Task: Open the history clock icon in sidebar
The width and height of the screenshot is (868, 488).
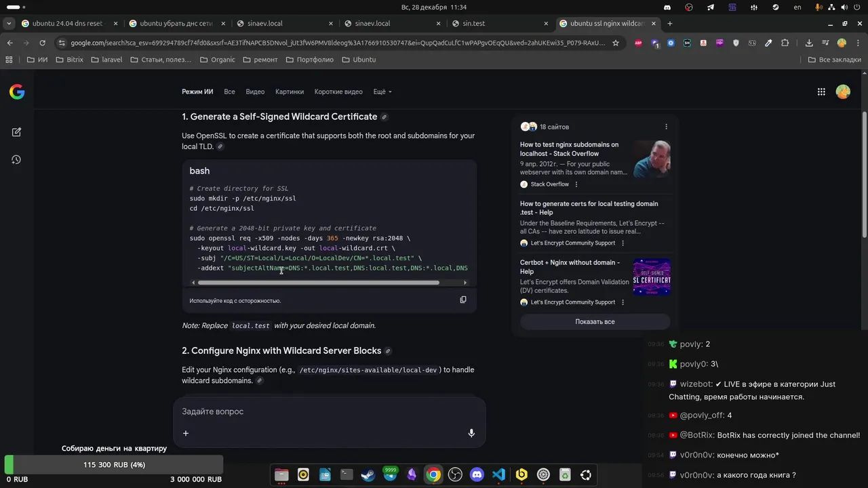Action: click(16, 160)
